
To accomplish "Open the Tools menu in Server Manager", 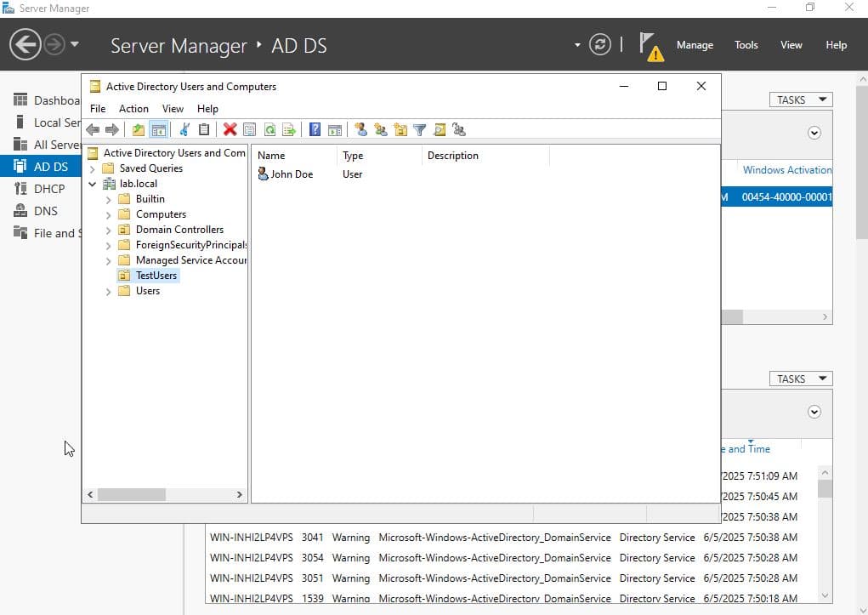I will coord(746,45).
